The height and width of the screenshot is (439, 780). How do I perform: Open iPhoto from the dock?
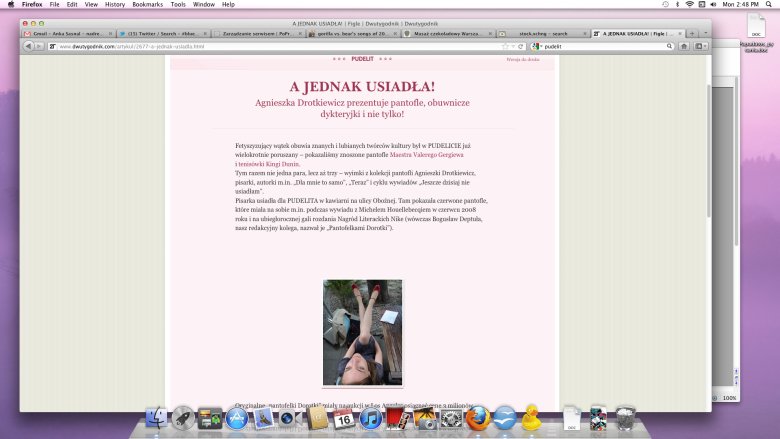424,418
